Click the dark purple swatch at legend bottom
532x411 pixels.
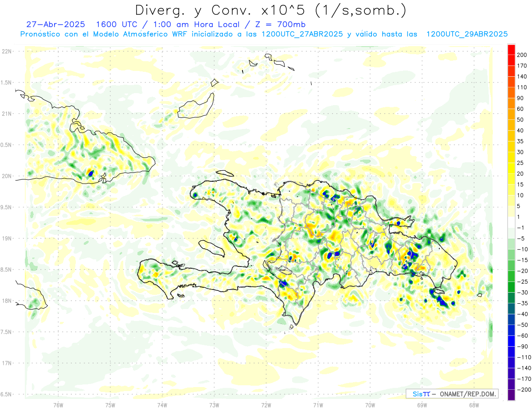(x=511, y=395)
